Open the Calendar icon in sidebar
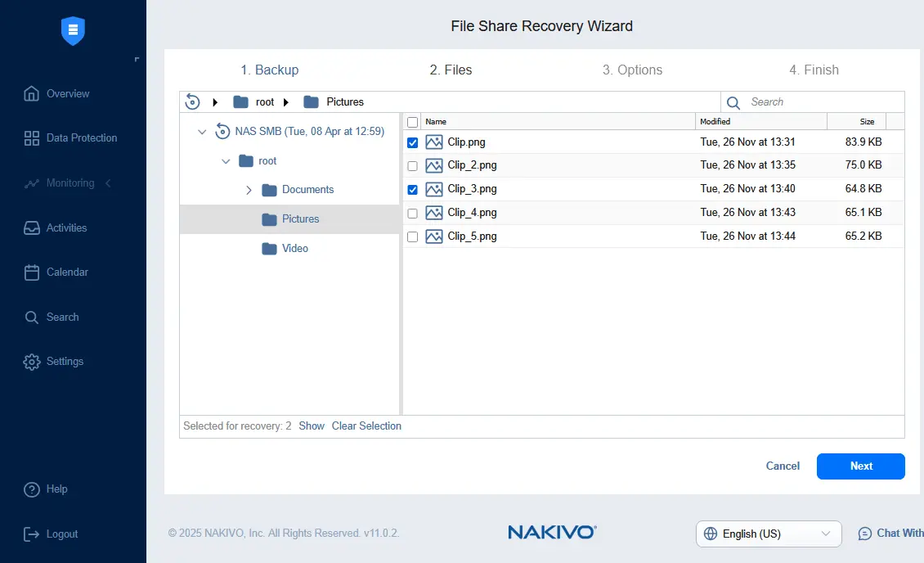The height and width of the screenshot is (563, 924). coord(31,272)
